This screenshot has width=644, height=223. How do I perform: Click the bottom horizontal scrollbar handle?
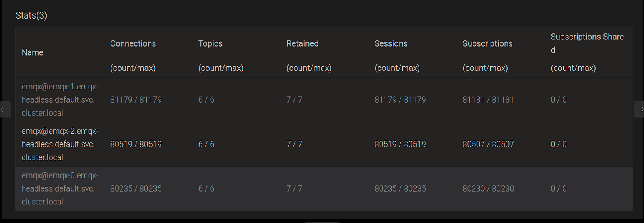click(322, 222)
